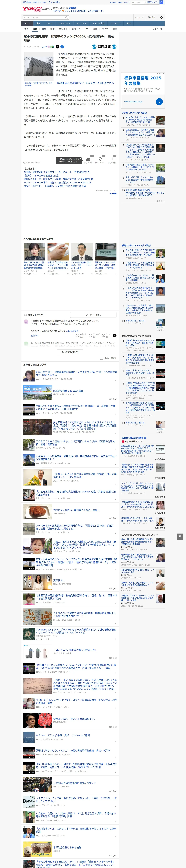This screenshot has height=868, width=186.
Task: Click うーん reaction on first comment
Action: coord(107,336)
